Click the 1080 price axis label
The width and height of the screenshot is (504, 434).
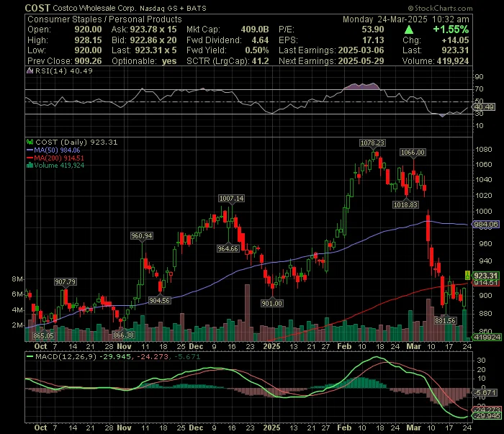484,150
